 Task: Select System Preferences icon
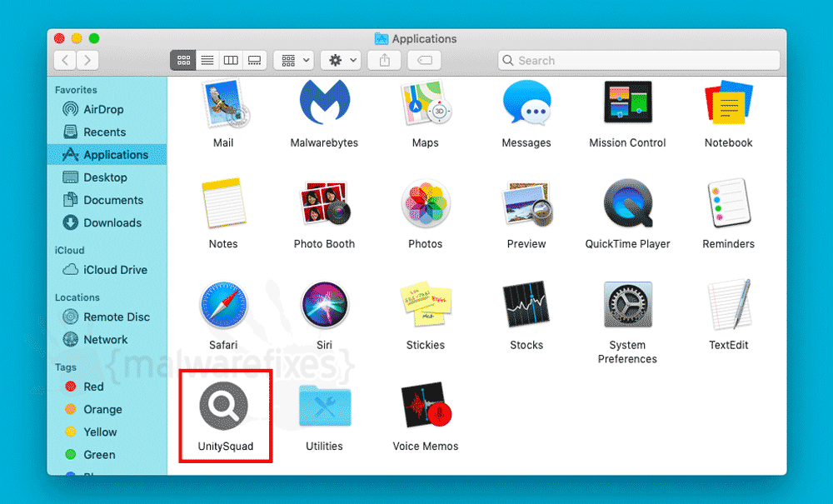[x=627, y=305]
